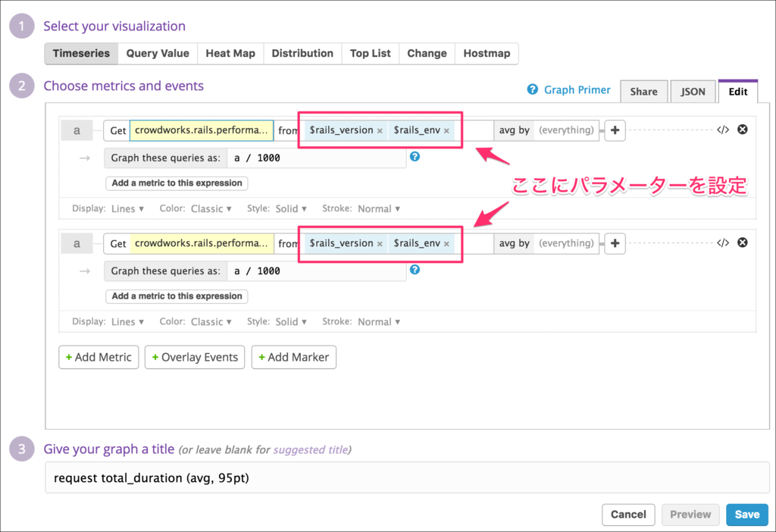Edit first query's formula field a / 1000
776x532 pixels.
coord(316,158)
